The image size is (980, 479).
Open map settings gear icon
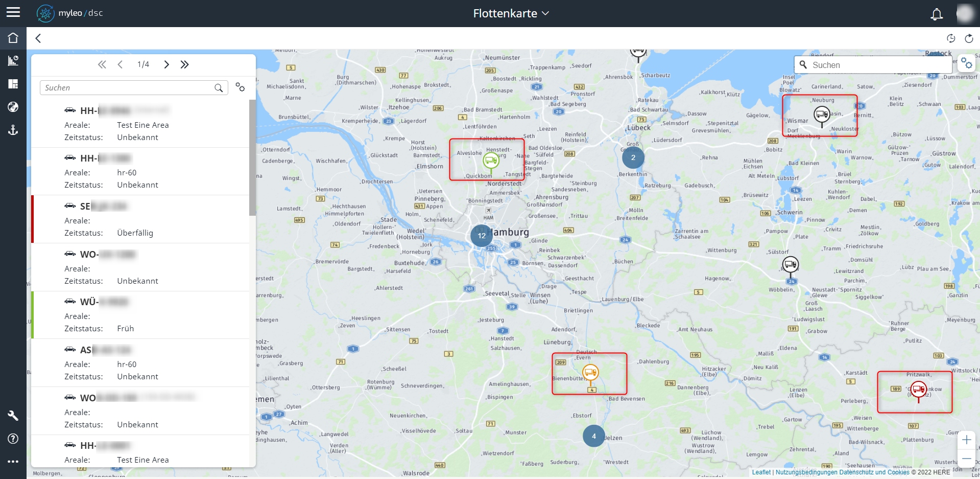point(966,63)
